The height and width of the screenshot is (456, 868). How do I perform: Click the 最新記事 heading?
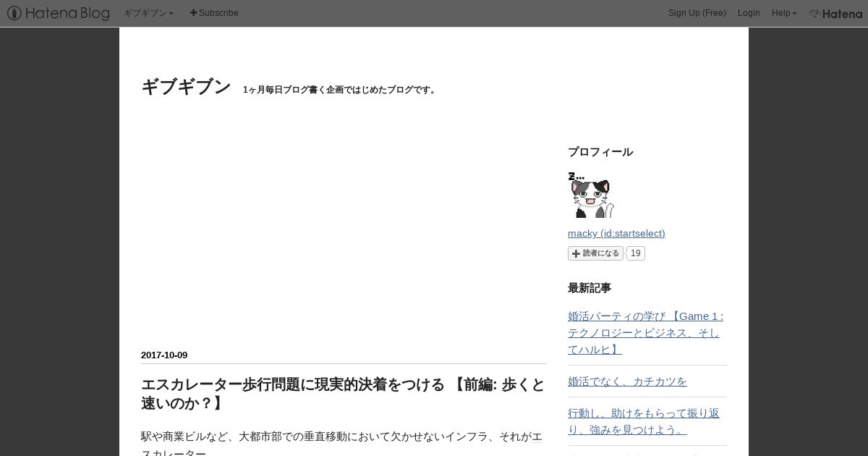point(590,288)
